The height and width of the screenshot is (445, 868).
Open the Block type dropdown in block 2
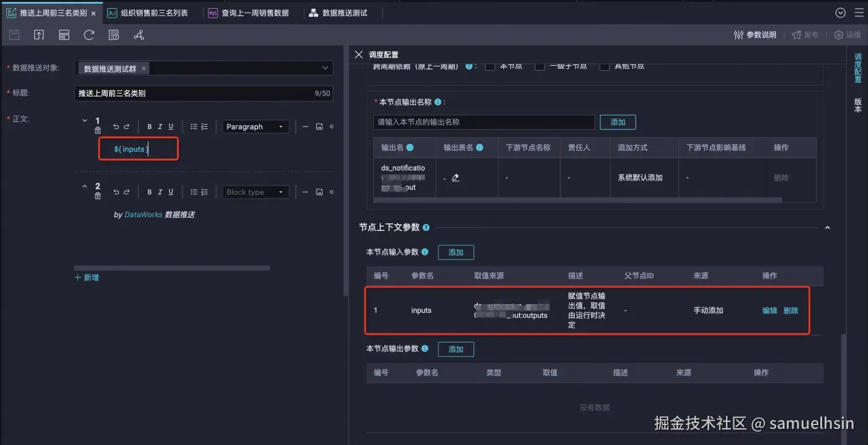coord(255,192)
